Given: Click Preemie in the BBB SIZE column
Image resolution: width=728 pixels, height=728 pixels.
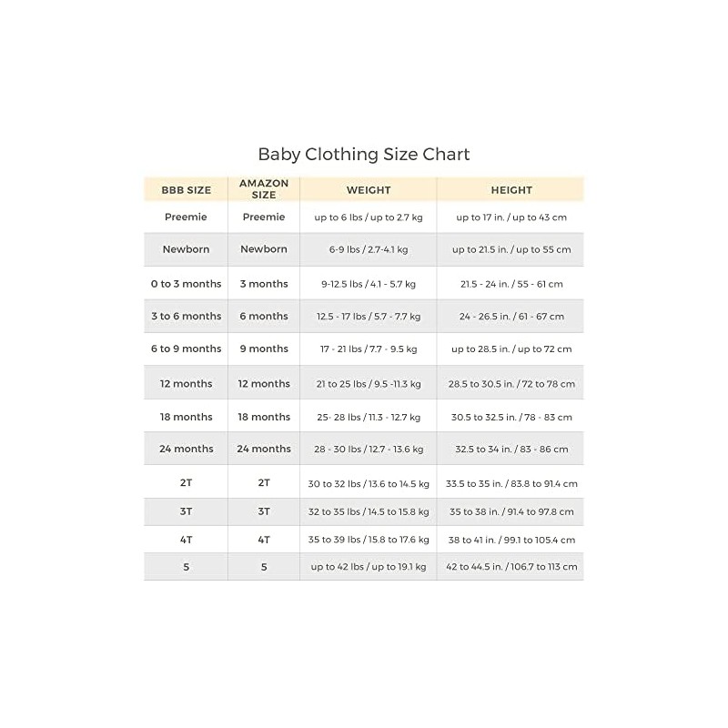Looking at the screenshot, I should coord(186,217).
